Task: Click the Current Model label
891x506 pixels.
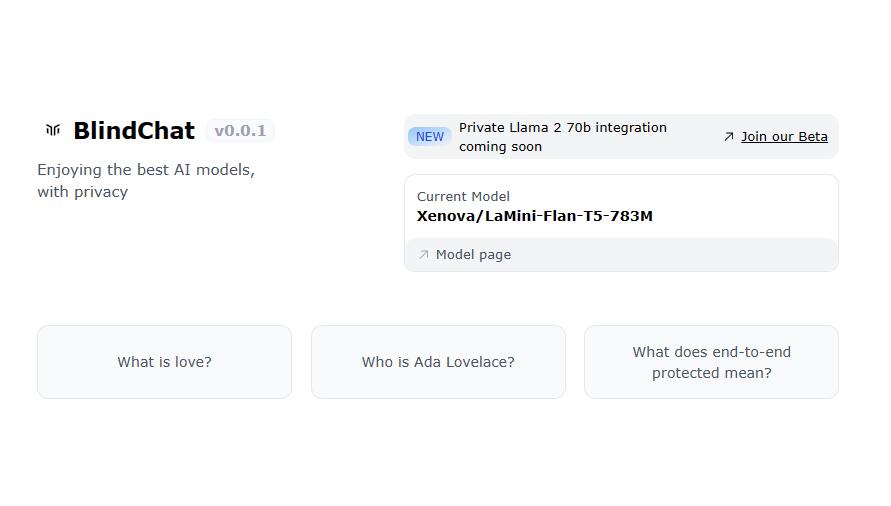Action: 463,196
